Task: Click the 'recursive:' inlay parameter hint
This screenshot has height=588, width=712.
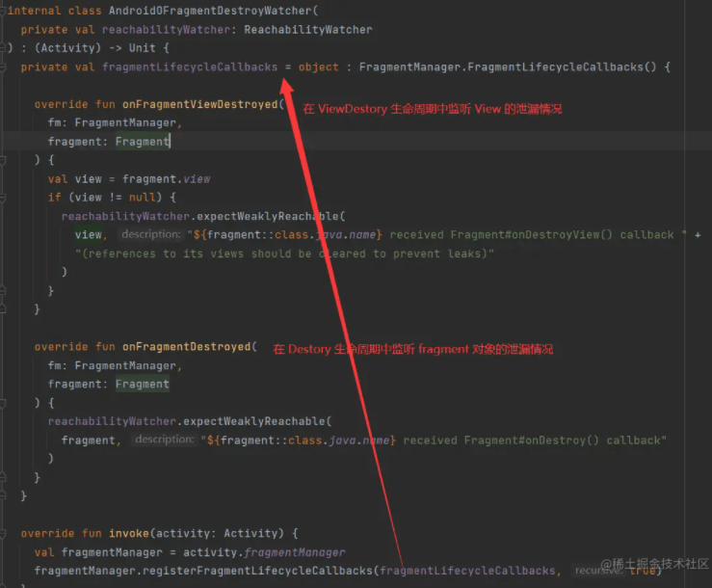Action: click(x=598, y=571)
